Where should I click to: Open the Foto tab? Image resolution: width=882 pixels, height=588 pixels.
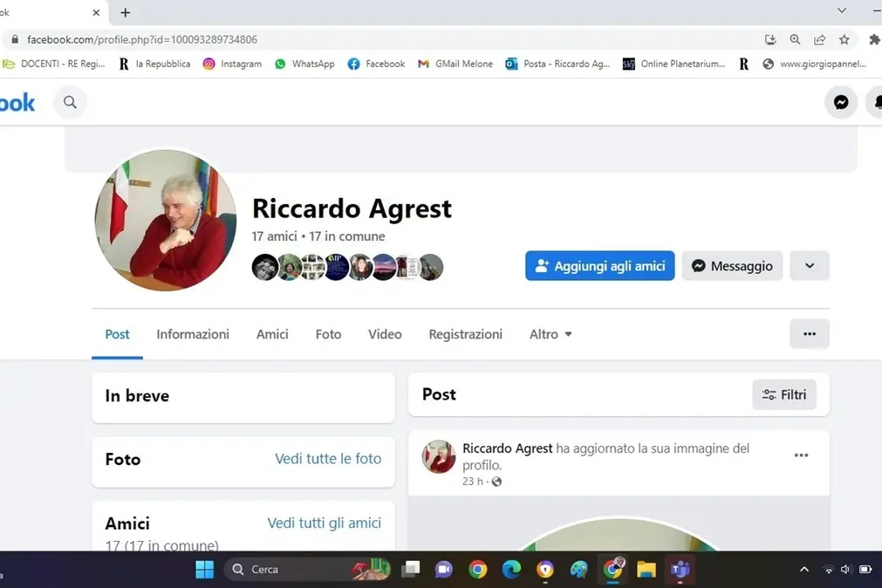329,334
